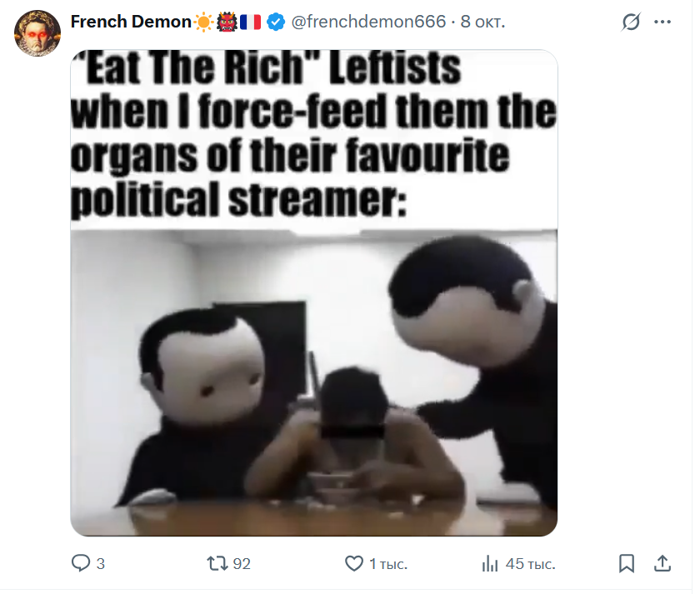Click the blue verified badge
The image size is (700, 594).
click(x=276, y=22)
